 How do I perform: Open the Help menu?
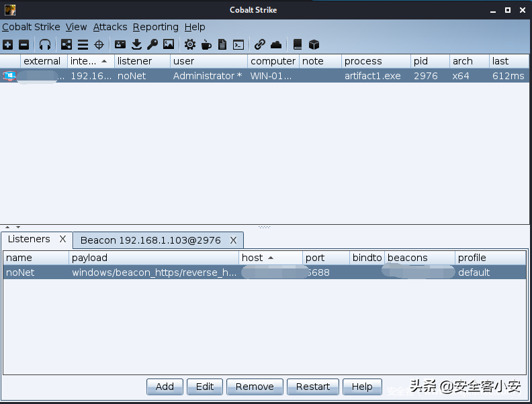pos(195,27)
